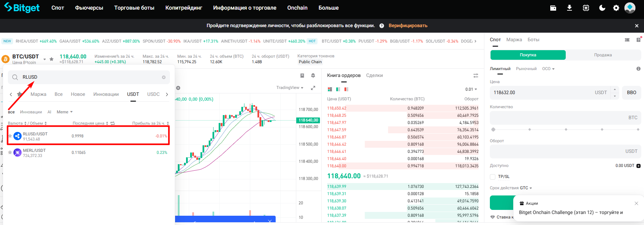644x225 pixels.
Task: Enable the TP/SL checkbox
Action: point(493,177)
